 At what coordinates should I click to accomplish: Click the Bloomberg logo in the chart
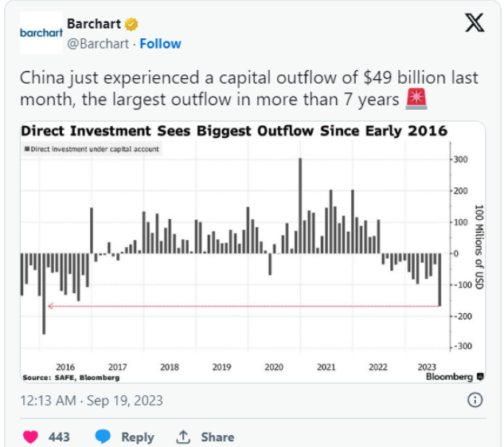[x=450, y=376]
